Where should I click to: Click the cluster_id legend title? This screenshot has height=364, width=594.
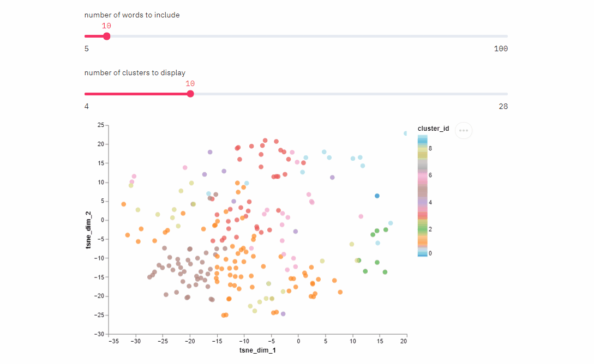[x=434, y=129]
